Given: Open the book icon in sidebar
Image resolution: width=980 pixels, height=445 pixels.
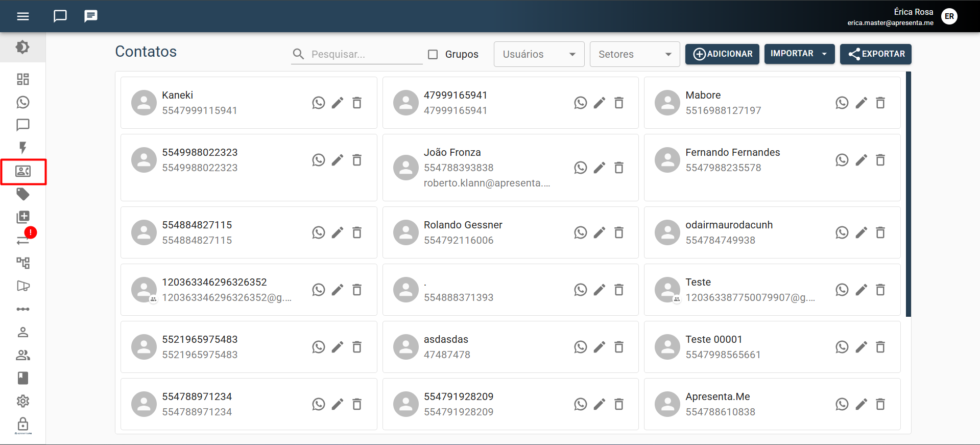Looking at the screenshot, I should pyautogui.click(x=23, y=378).
